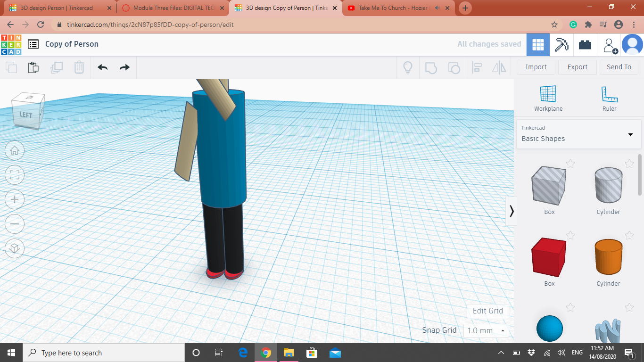Image resolution: width=644 pixels, height=362 pixels.
Task: Click the Show all lightbulb icon
Action: (408, 67)
